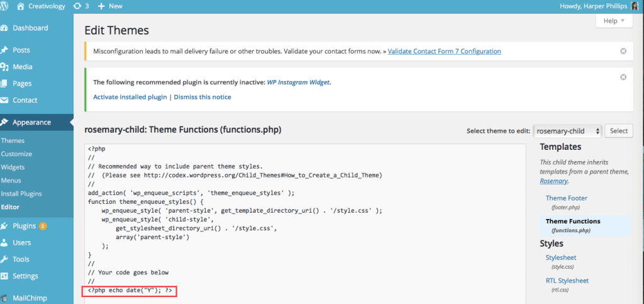Image resolution: width=644 pixels, height=304 pixels.
Task: Open the Help dropdown tab
Action: click(x=614, y=21)
